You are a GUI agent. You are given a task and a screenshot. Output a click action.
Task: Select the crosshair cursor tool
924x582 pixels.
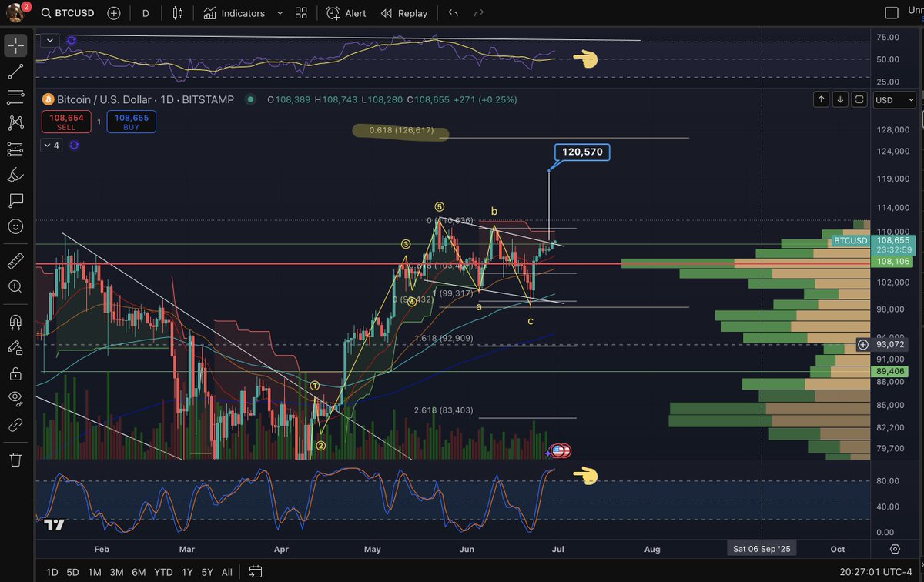pyautogui.click(x=15, y=45)
